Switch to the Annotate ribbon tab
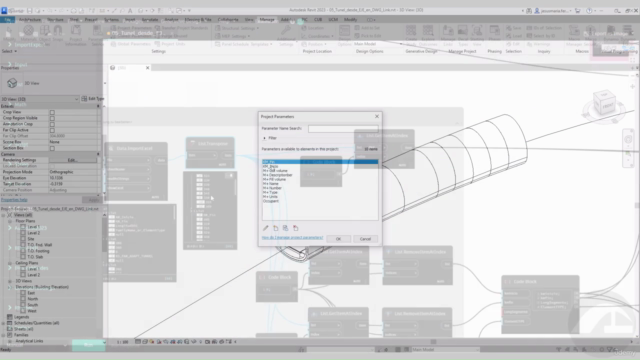The height and width of the screenshot is (360, 640). click(x=149, y=20)
